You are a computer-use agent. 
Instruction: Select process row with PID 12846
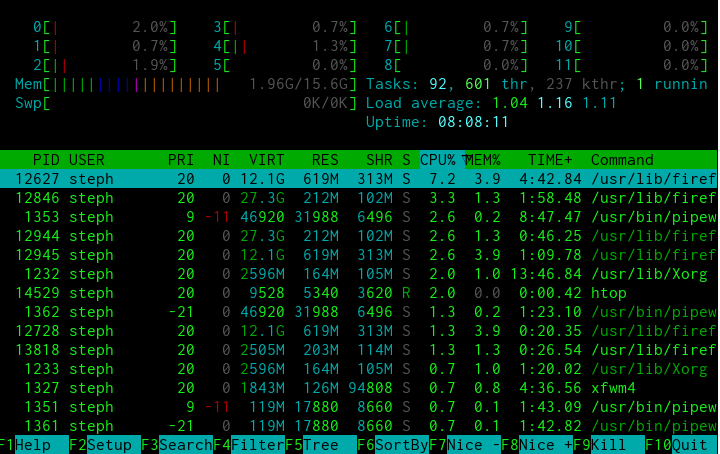[x=359, y=198]
